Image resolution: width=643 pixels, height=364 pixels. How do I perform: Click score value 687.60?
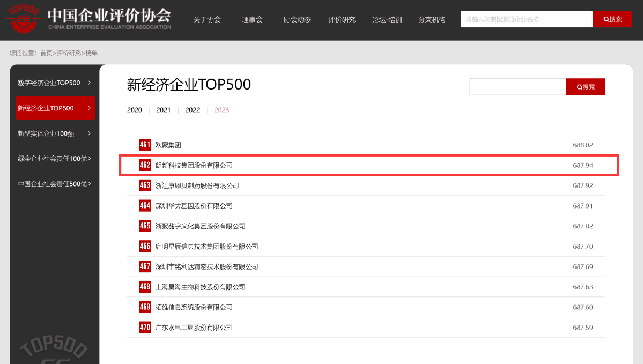click(583, 307)
